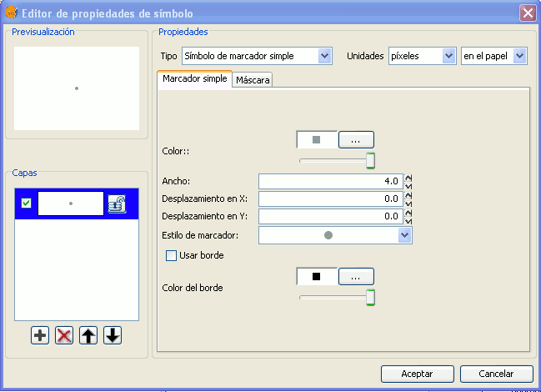
Task: Click the gvSIG icon in title bar
Action: [12, 13]
